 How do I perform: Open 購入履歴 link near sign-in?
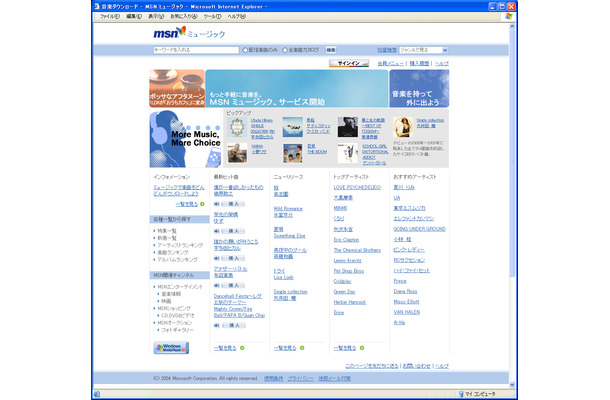[419, 63]
